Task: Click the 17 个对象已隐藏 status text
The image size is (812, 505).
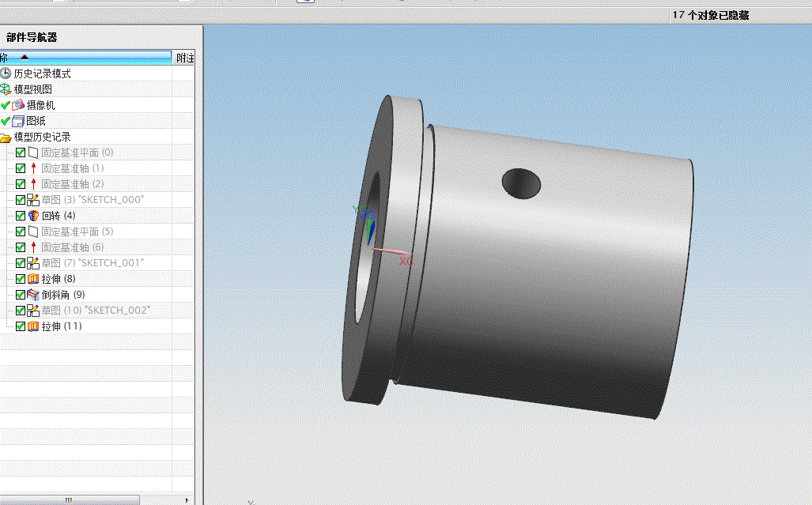Action: 711,15
